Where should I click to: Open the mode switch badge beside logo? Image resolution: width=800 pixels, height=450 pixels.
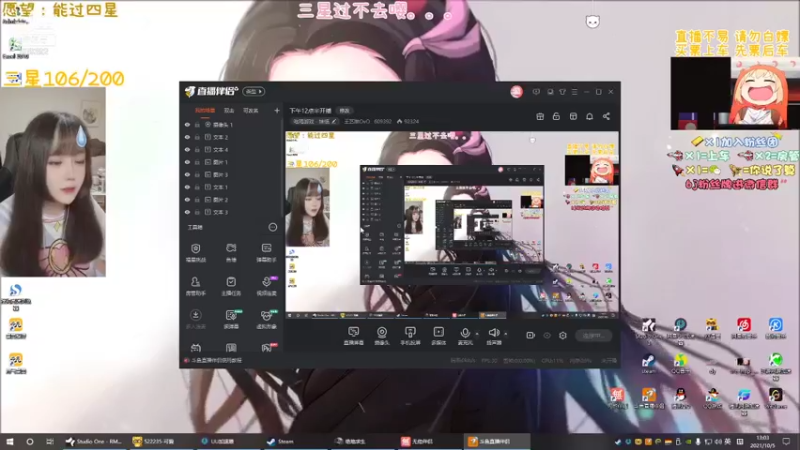[x=254, y=91]
